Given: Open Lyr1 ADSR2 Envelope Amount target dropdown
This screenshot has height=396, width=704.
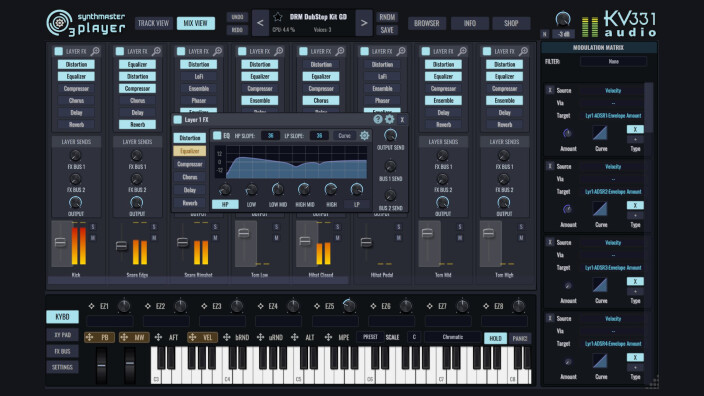Looking at the screenshot, I should pyautogui.click(x=613, y=192).
